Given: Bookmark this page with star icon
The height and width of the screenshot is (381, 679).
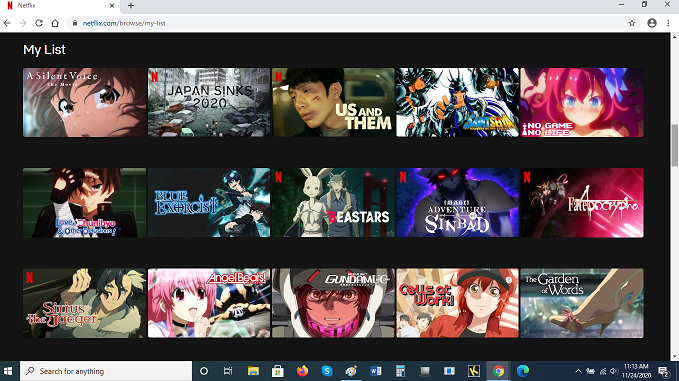Looking at the screenshot, I should click(632, 23).
